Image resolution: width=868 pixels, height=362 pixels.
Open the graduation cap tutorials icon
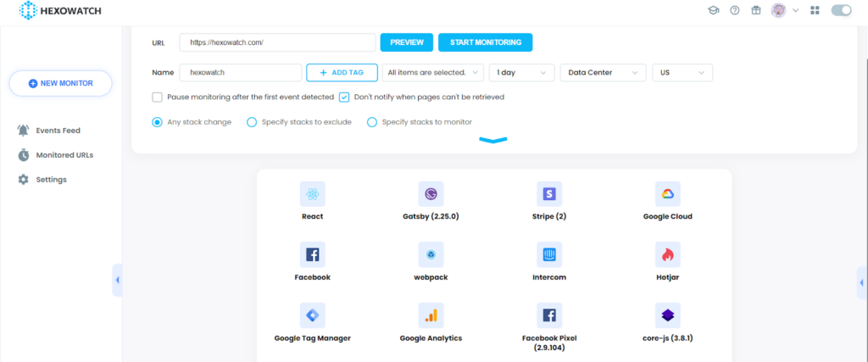[x=713, y=10]
